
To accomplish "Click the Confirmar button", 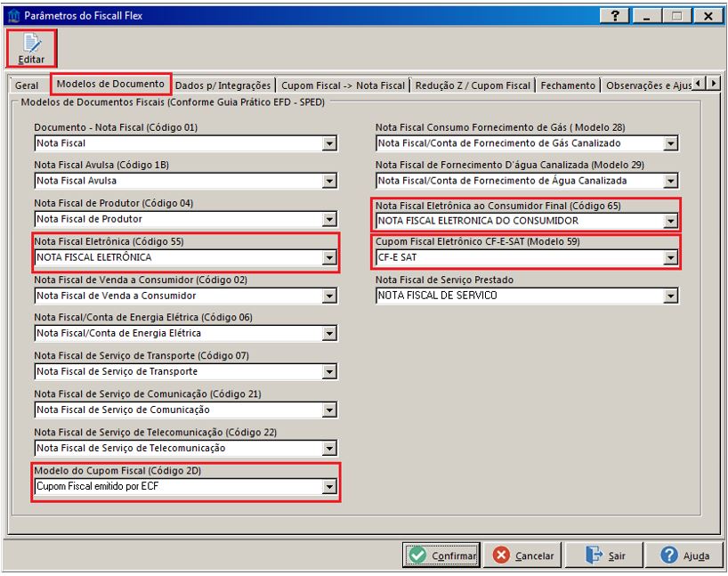I will [441, 556].
